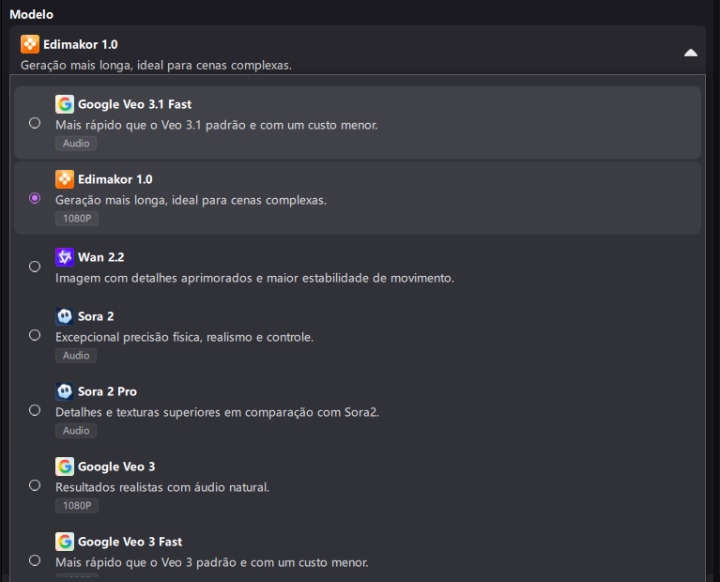Click the 1080P tag under Google Veo 3
This screenshot has height=582, width=720.
(76, 506)
